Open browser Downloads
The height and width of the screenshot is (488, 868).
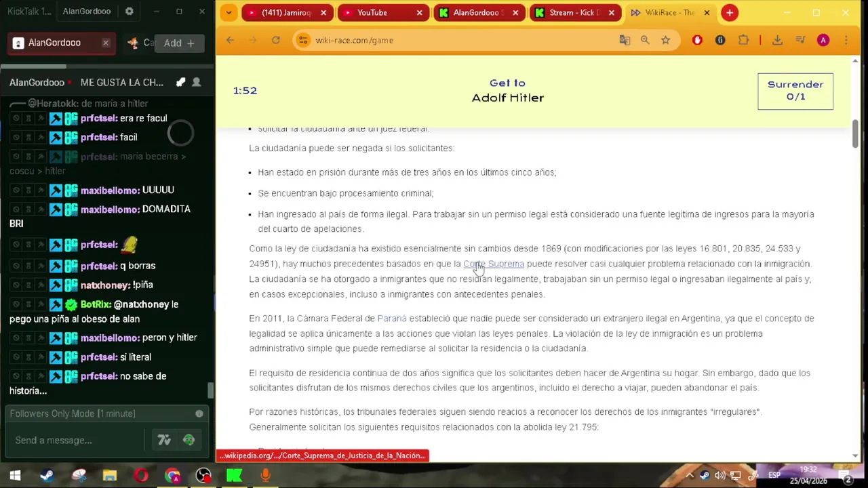tap(777, 40)
